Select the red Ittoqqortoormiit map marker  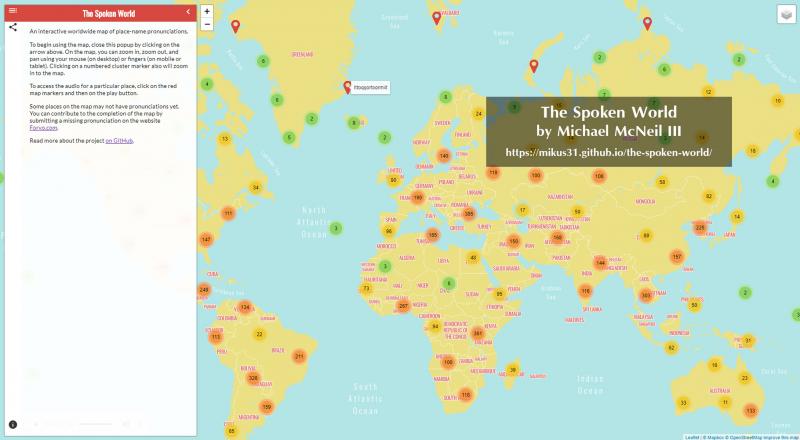(346, 86)
